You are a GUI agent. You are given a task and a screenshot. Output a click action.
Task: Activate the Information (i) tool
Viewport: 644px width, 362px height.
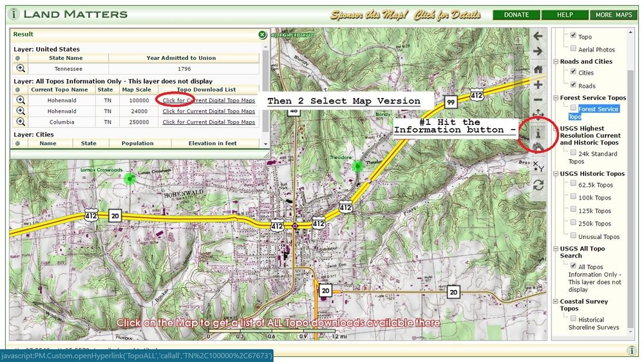tap(538, 133)
